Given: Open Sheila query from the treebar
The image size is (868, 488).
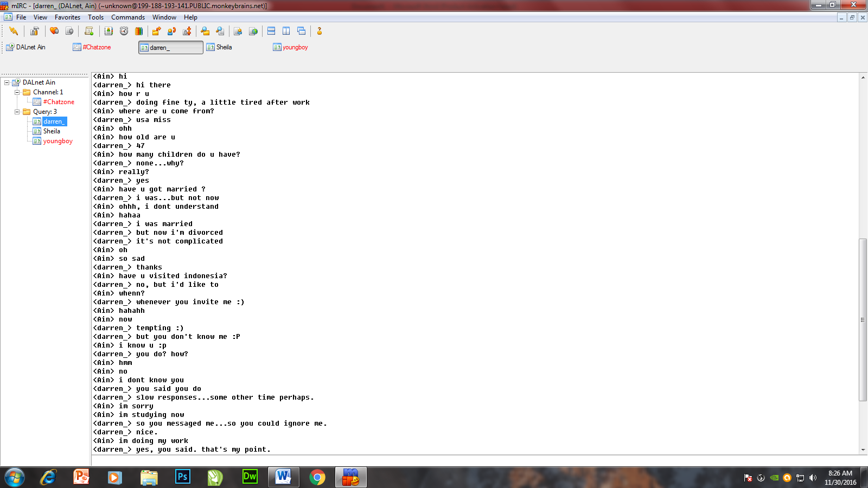Looking at the screenshot, I should [52, 131].
